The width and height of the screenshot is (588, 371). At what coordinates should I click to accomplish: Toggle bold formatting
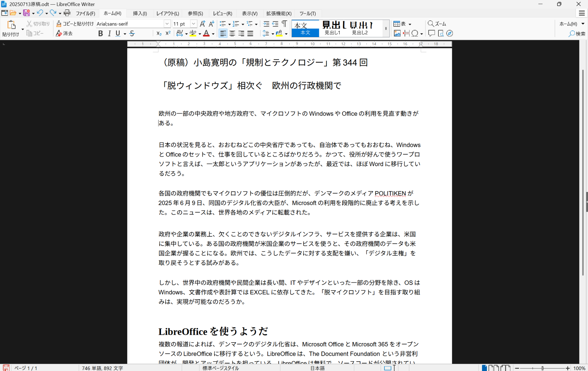point(100,34)
